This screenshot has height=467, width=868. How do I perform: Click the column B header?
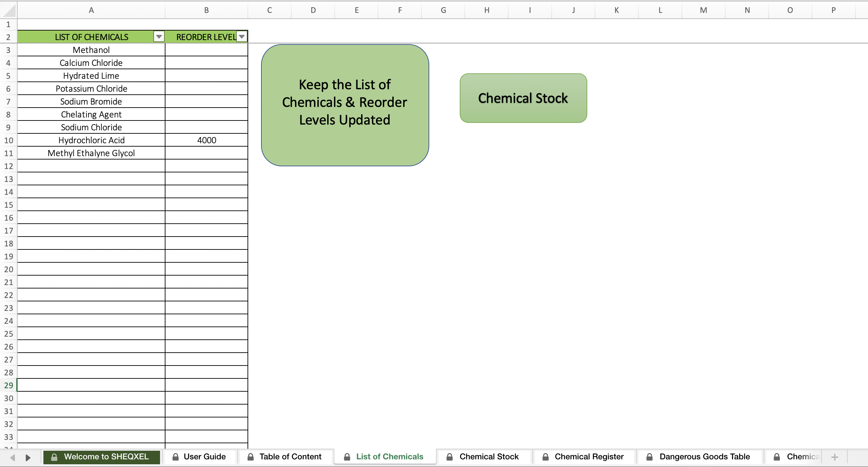pos(206,10)
